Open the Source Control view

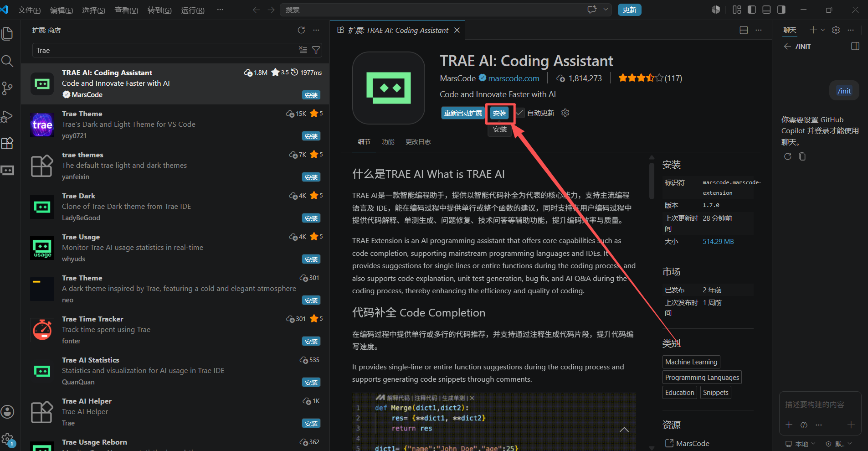[7, 88]
